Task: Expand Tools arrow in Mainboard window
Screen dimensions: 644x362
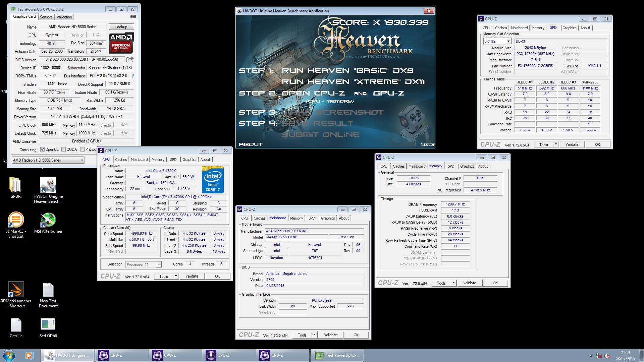Action: coord(314,335)
